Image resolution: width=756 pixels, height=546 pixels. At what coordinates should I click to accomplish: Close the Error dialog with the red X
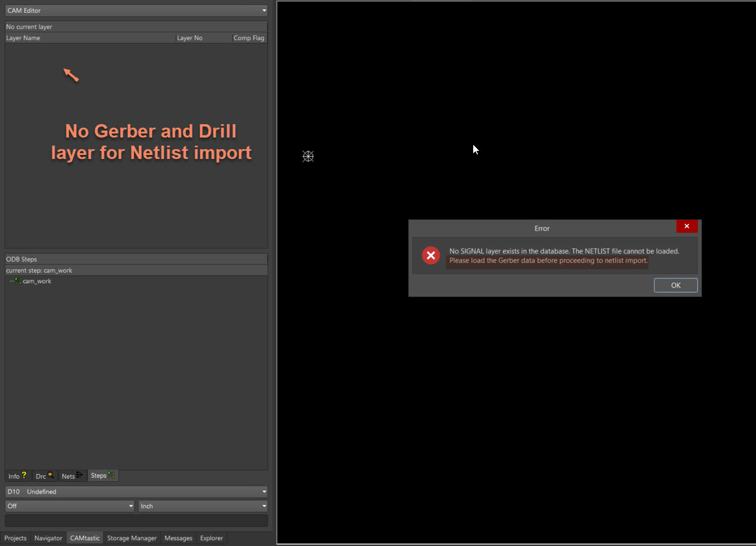point(687,226)
